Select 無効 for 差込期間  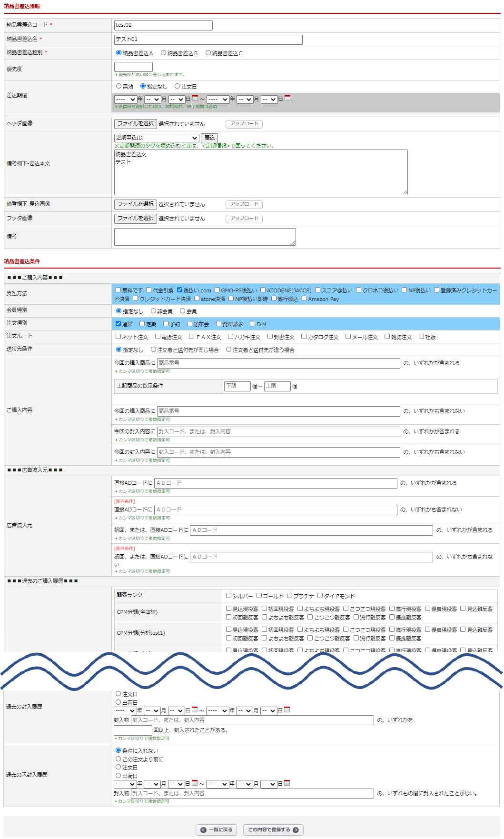click(119, 86)
